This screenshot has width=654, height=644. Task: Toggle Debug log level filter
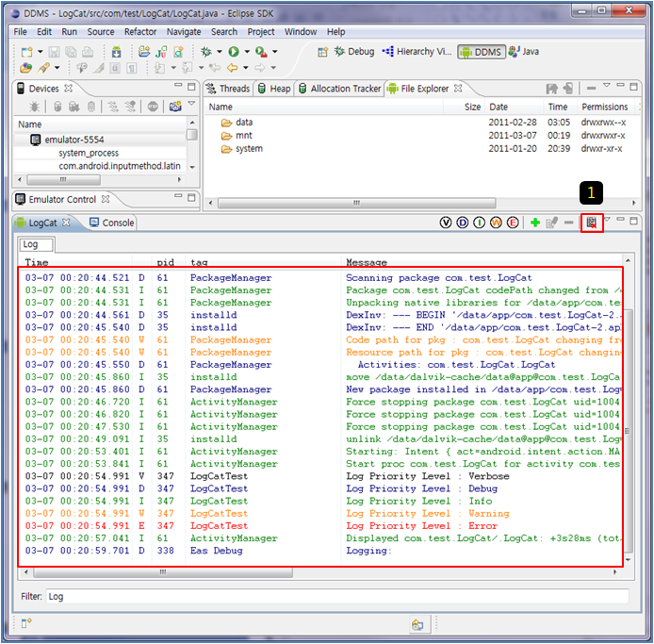462,223
